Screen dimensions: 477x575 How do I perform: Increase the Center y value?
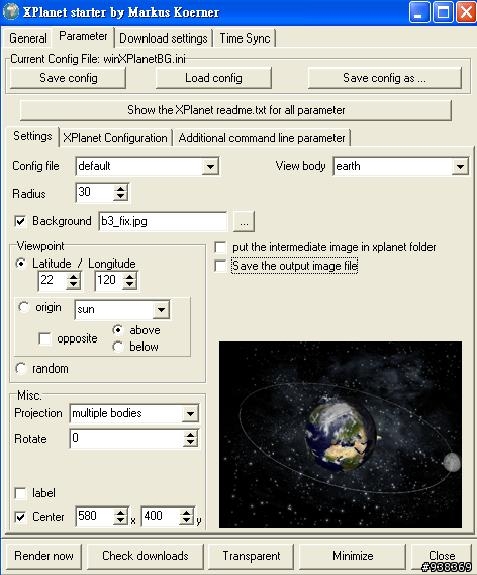[x=187, y=513]
